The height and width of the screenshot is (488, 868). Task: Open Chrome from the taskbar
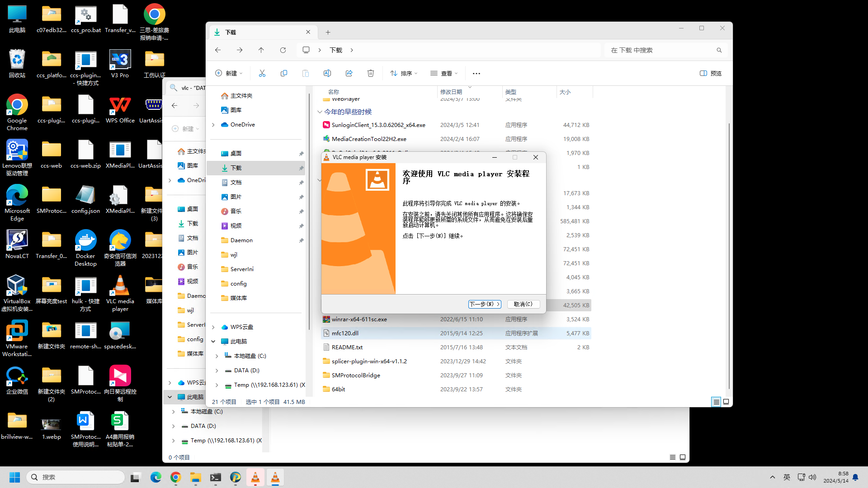pyautogui.click(x=176, y=477)
